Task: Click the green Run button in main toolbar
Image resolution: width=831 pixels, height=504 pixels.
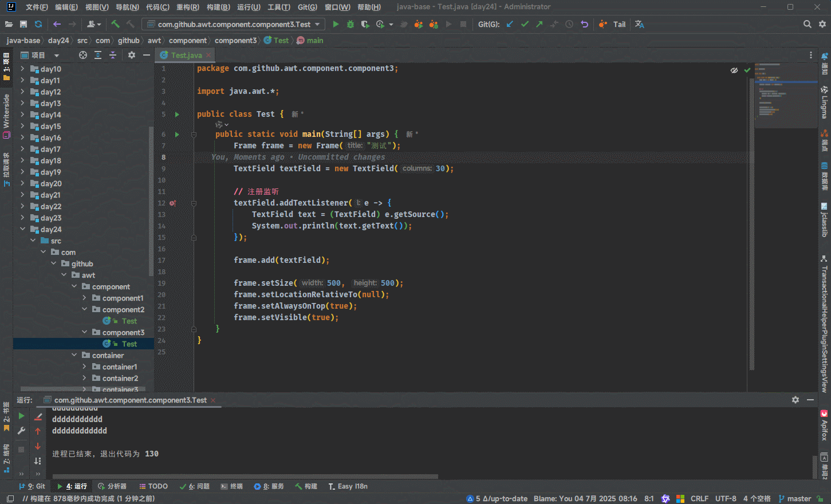Action: coord(336,24)
